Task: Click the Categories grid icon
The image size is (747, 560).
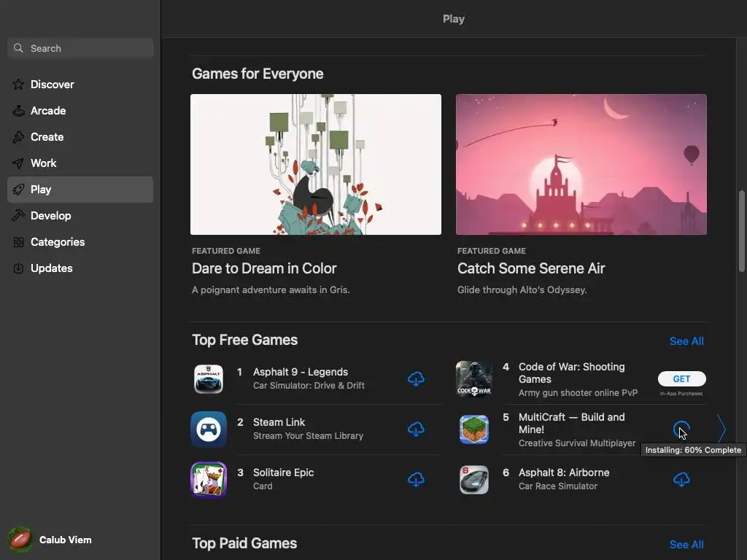Action: click(x=18, y=242)
